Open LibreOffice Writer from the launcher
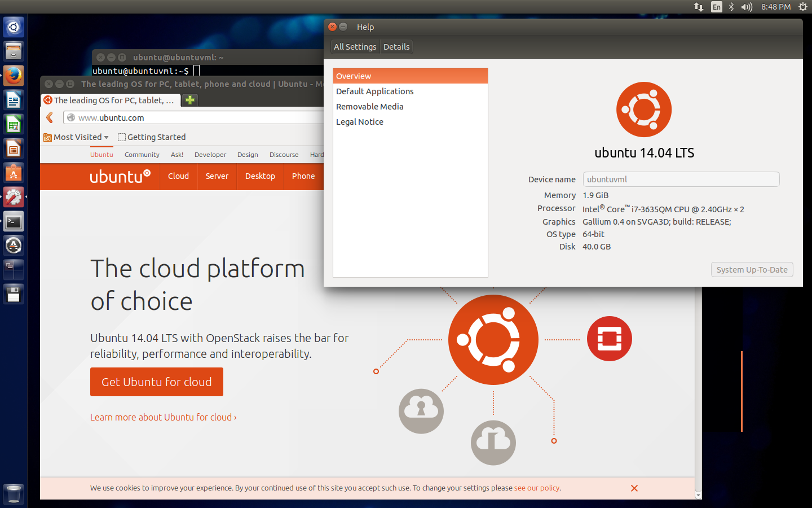Image resolution: width=812 pixels, height=508 pixels. (x=14, y=100)
